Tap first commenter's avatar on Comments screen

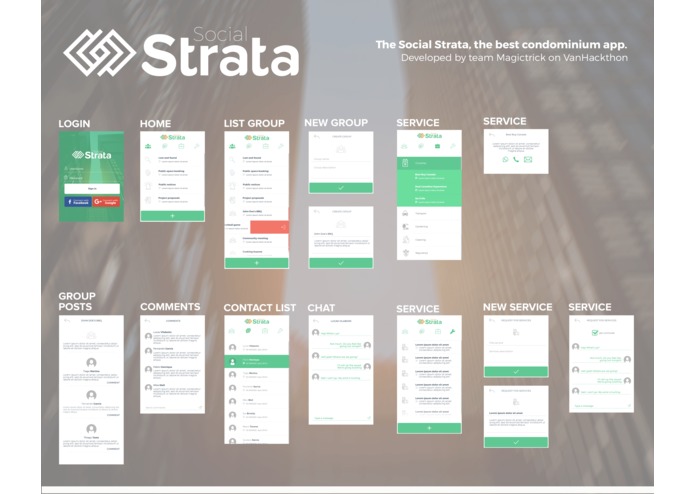click(148, 336)
